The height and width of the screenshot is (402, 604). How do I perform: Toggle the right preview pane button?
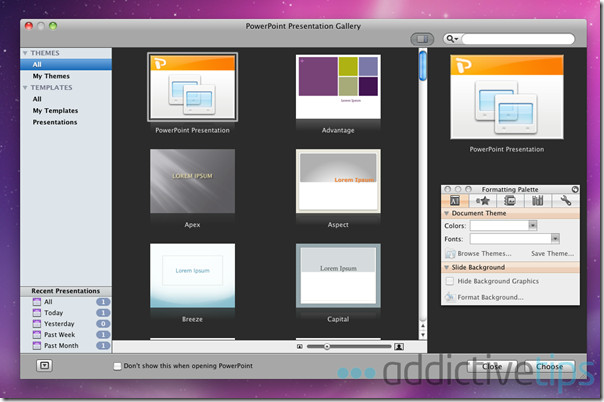pos(420,39)
